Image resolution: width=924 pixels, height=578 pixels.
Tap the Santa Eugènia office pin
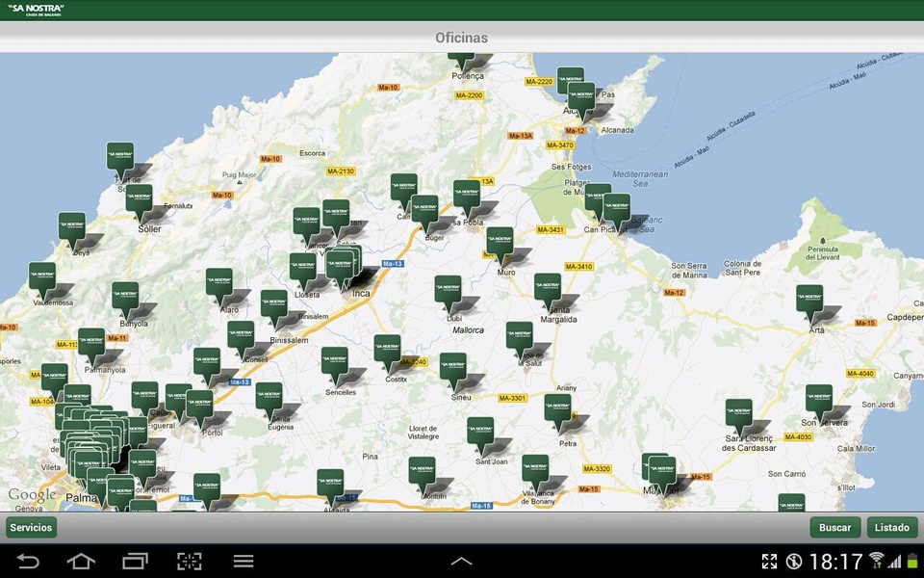pos(269,401)
